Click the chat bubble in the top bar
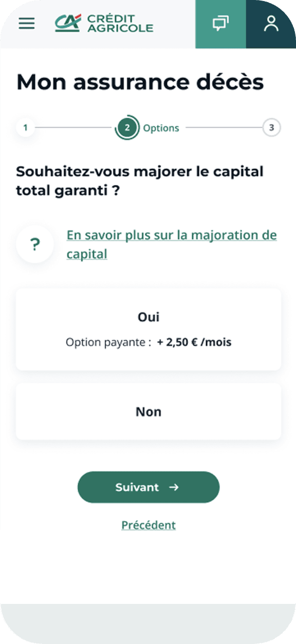The width and height of the screenshot is (296, 644). [x=220, y=23]
